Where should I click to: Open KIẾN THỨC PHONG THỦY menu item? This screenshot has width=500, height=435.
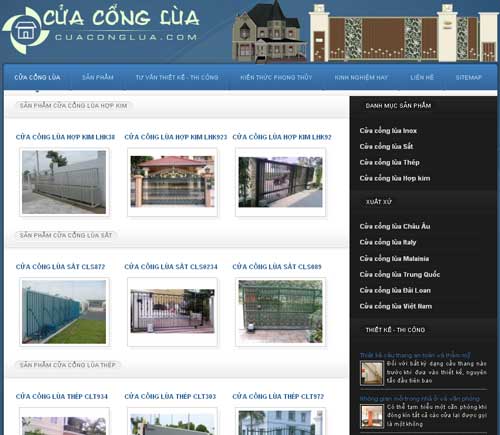276,77
